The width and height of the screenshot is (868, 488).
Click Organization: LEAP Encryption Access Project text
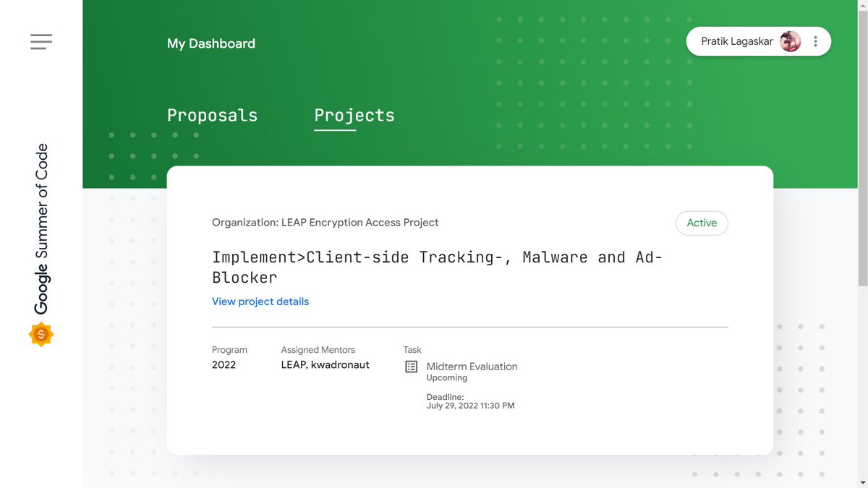tap(325, 223)
